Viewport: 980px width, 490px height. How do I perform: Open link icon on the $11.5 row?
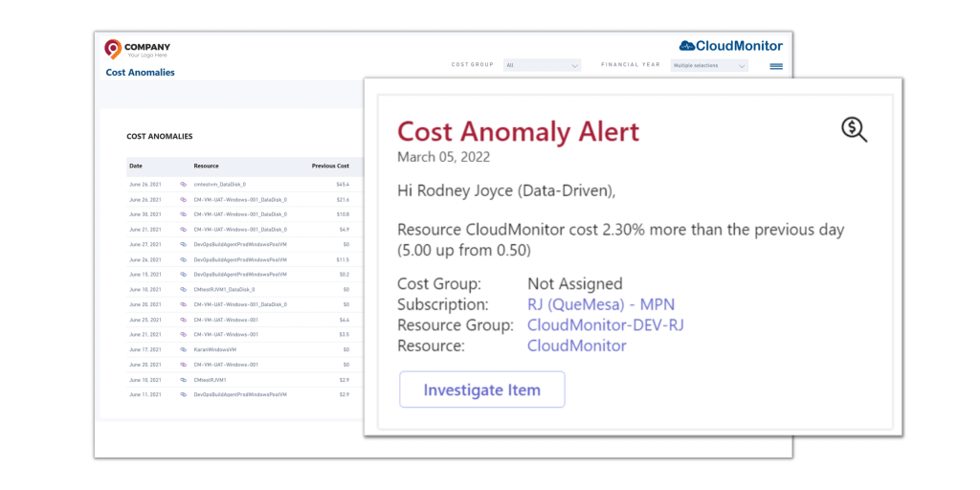[183, 259]
